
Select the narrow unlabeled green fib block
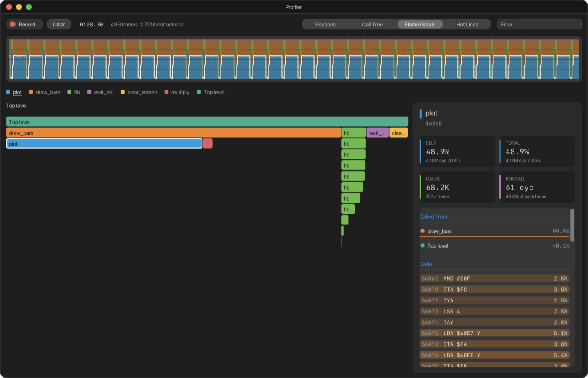345,220
